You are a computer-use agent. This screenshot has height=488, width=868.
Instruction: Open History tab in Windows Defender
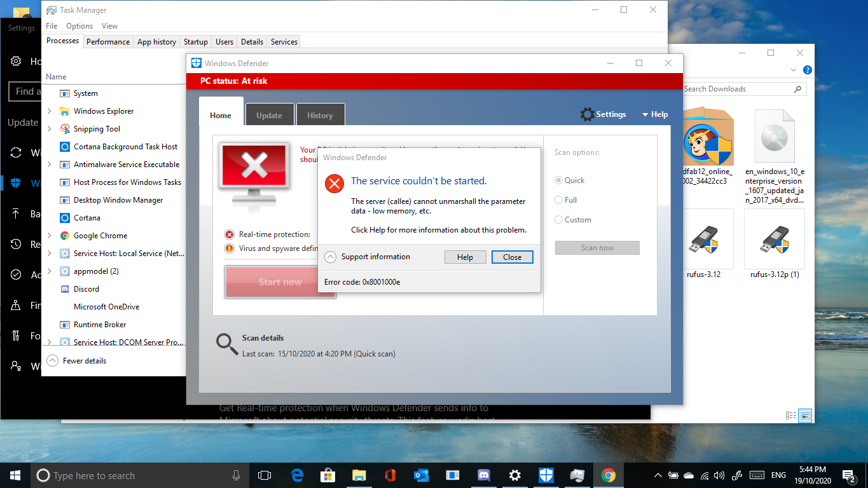tap(320, 115)
